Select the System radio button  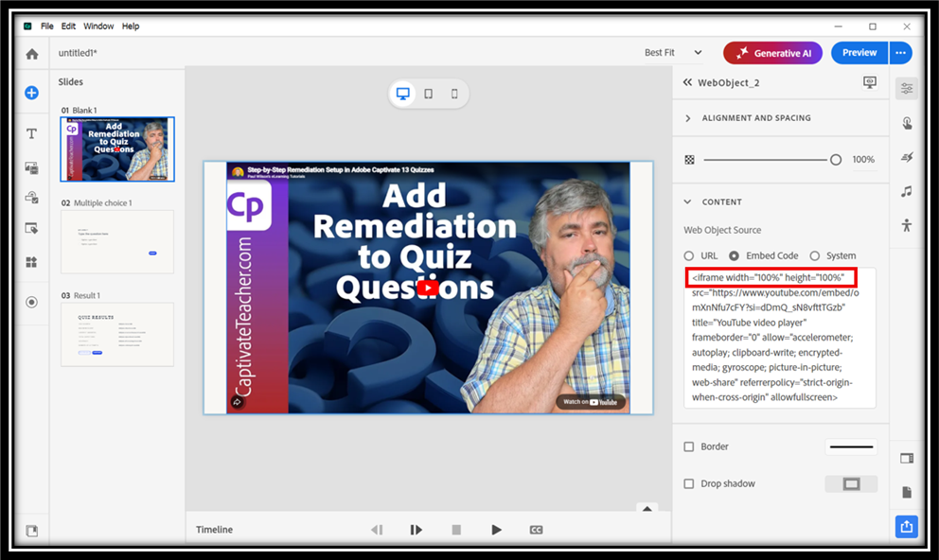pyautogui.click(x=815, y=256)
